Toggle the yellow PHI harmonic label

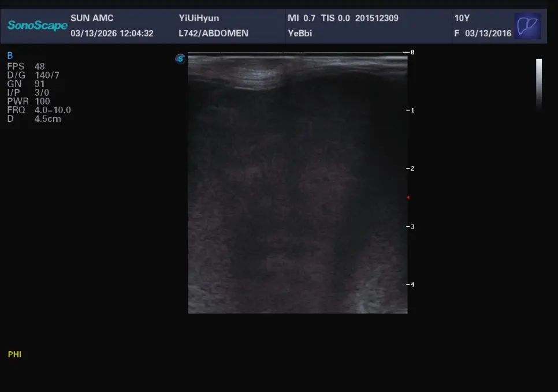pos(14,354)
